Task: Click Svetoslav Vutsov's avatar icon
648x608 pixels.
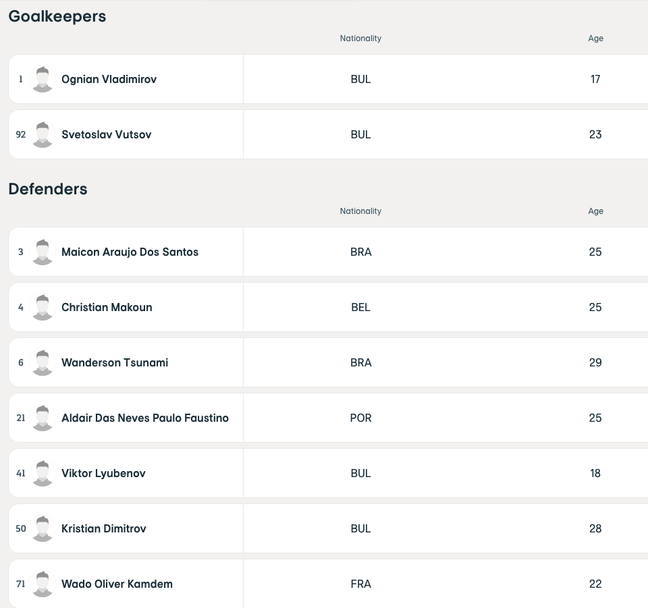Action: pos(42,134)
